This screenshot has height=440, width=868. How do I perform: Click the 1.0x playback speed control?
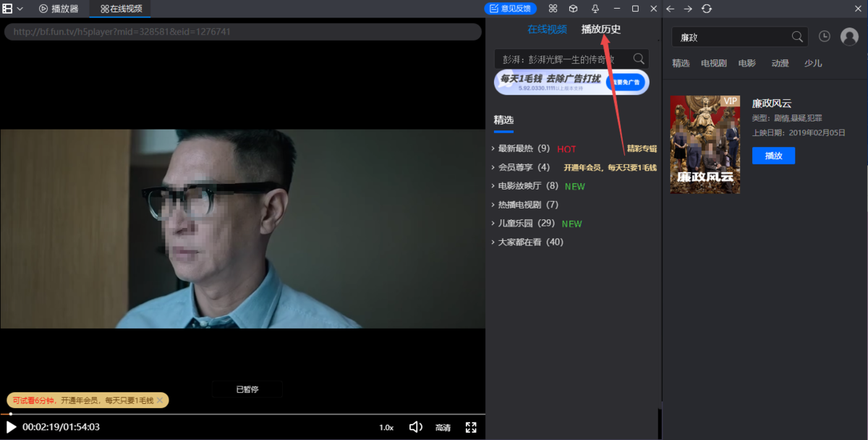click(386, 426)
